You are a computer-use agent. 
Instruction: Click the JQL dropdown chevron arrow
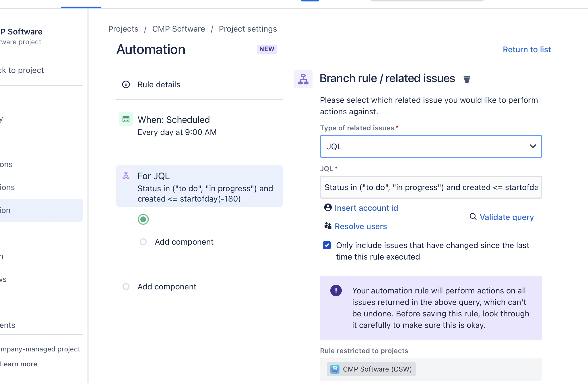(x=533, y=146)
